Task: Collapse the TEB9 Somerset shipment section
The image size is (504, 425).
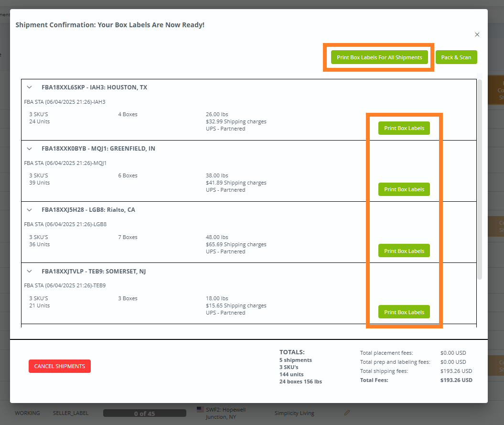Action: point(29,271)
